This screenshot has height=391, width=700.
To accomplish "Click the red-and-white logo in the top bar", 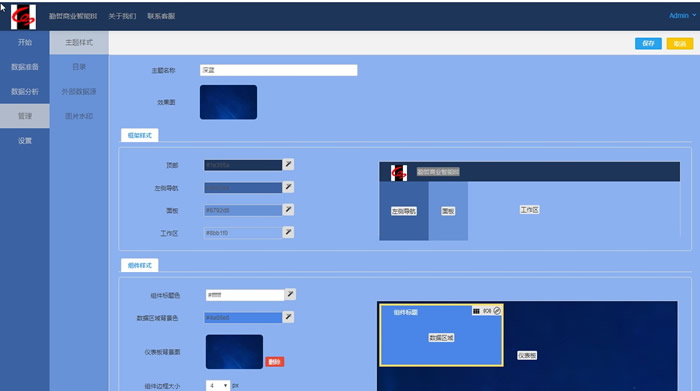I will pyautogui.click(x=23, y=17).
